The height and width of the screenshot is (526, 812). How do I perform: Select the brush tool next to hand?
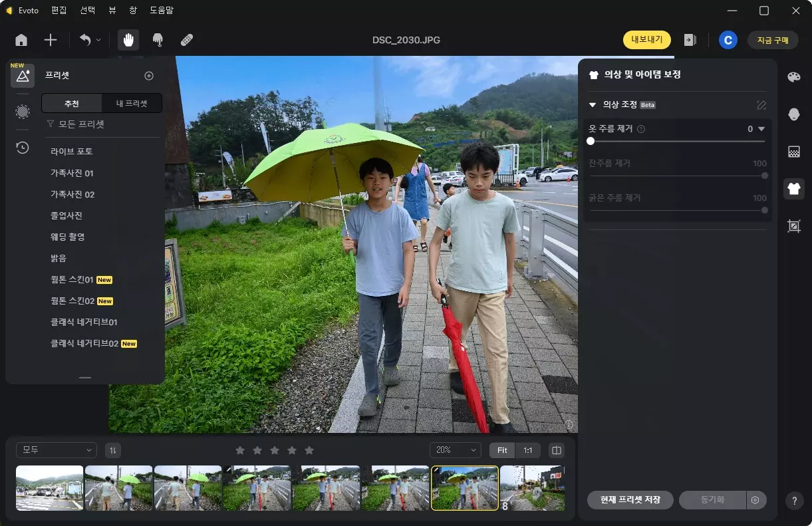(158, 40)
